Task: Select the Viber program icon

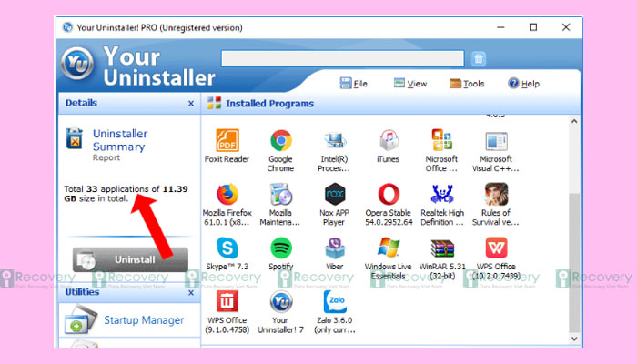Action: (335, 248)
